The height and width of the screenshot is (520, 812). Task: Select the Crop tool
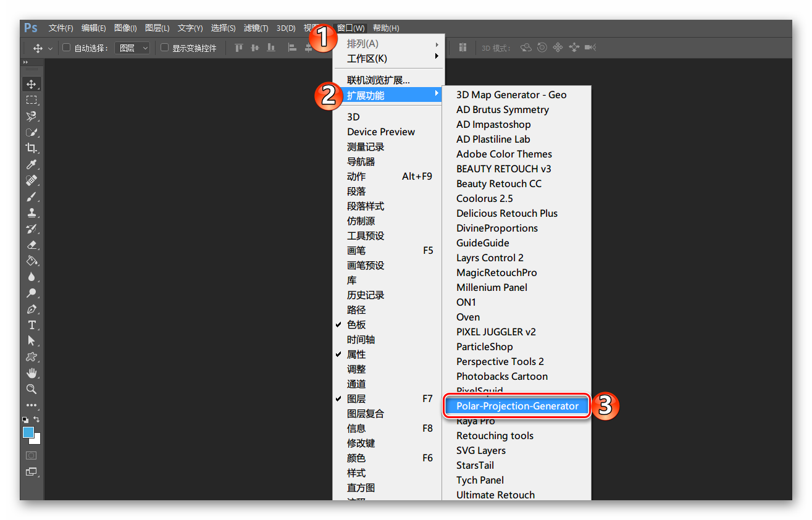(31, 148)
